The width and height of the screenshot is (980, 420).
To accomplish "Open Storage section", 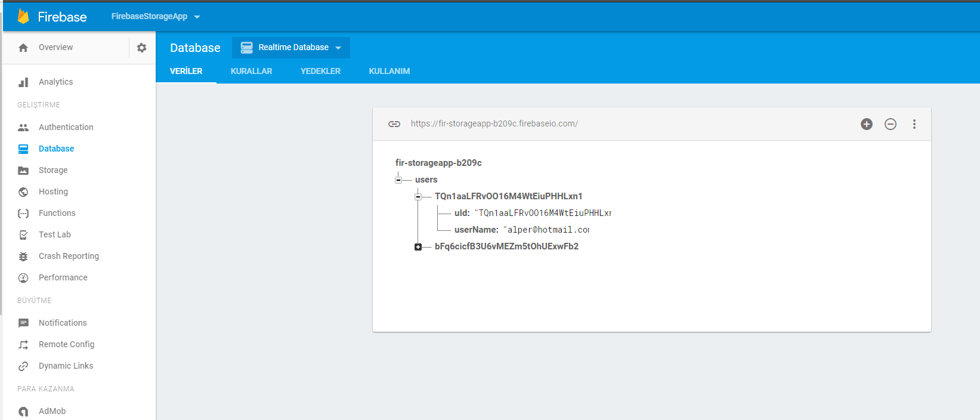I will click(x=53, y=171).
